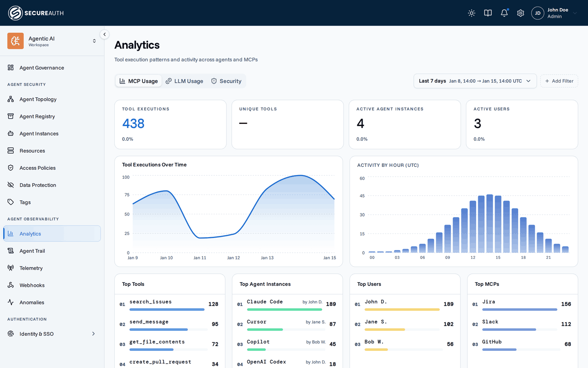Screen dimensions: 588x368
Task: Switch to the LLM Usage tab
Action: coord(185,81)
